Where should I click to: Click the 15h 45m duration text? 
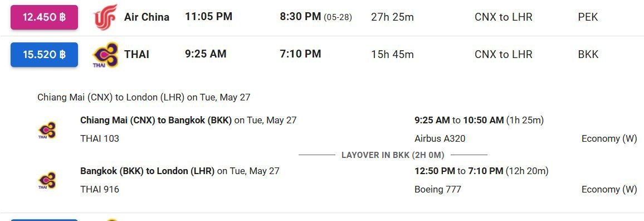point(392,54)
